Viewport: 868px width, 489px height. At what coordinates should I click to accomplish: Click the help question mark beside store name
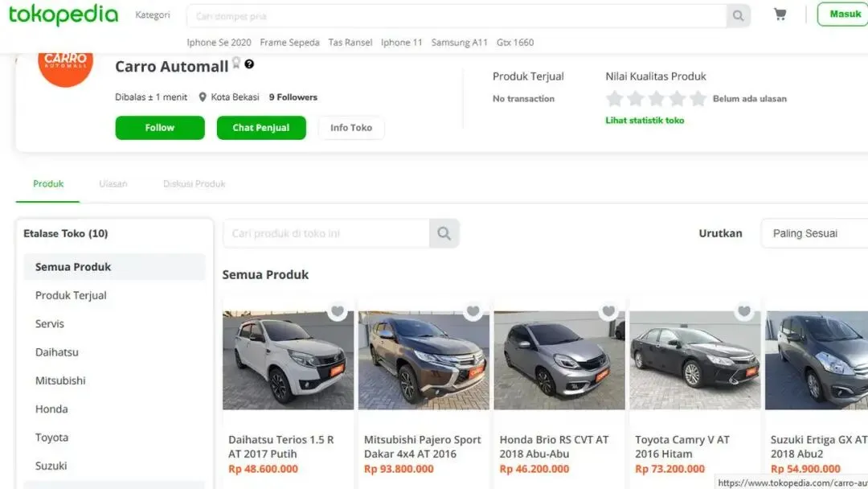coord(249,64)
